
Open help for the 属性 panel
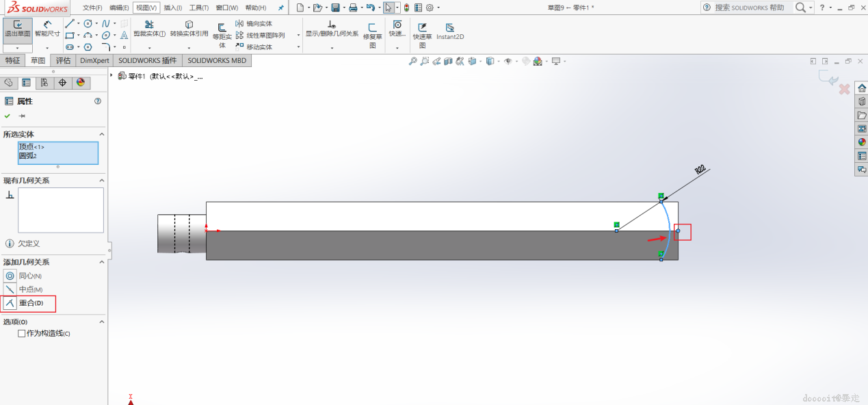pos(98,101)
